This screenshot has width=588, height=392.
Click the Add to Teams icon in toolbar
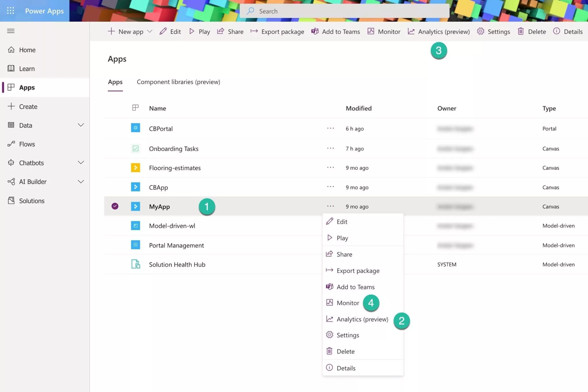pyautogui.click(x=314, y=31)
